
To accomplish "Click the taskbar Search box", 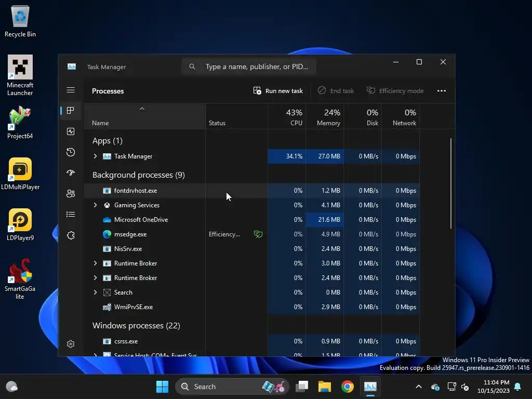I will 232,387.
